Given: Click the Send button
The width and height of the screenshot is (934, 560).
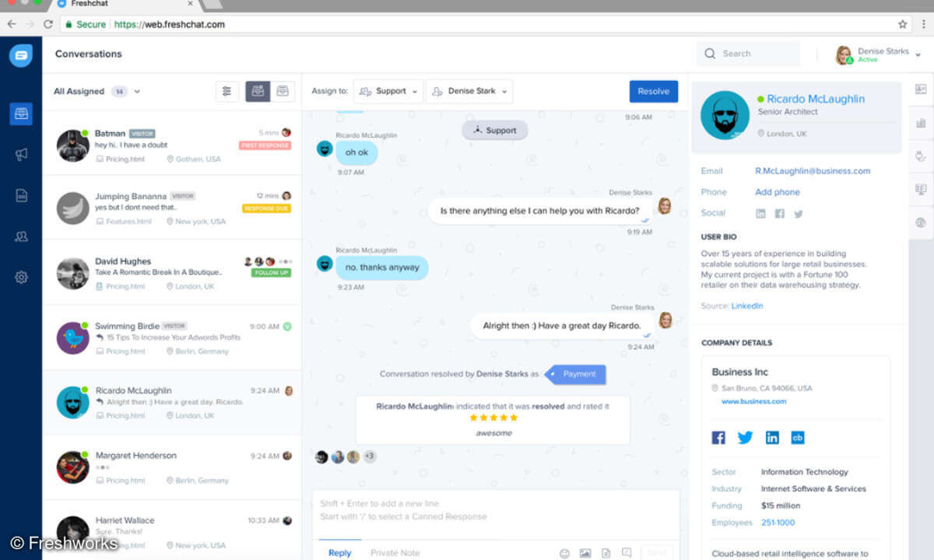Looking at the screenshot, I should coord(656,553).
